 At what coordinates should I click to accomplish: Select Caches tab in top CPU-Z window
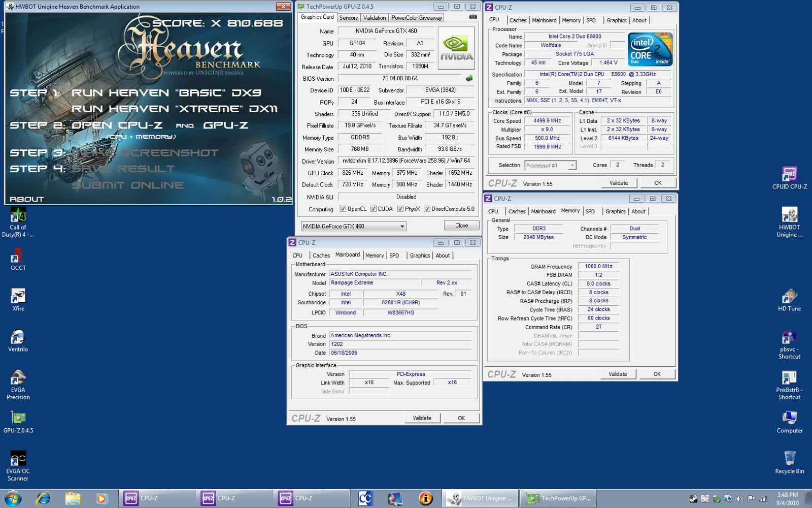[x=518, y=20]
